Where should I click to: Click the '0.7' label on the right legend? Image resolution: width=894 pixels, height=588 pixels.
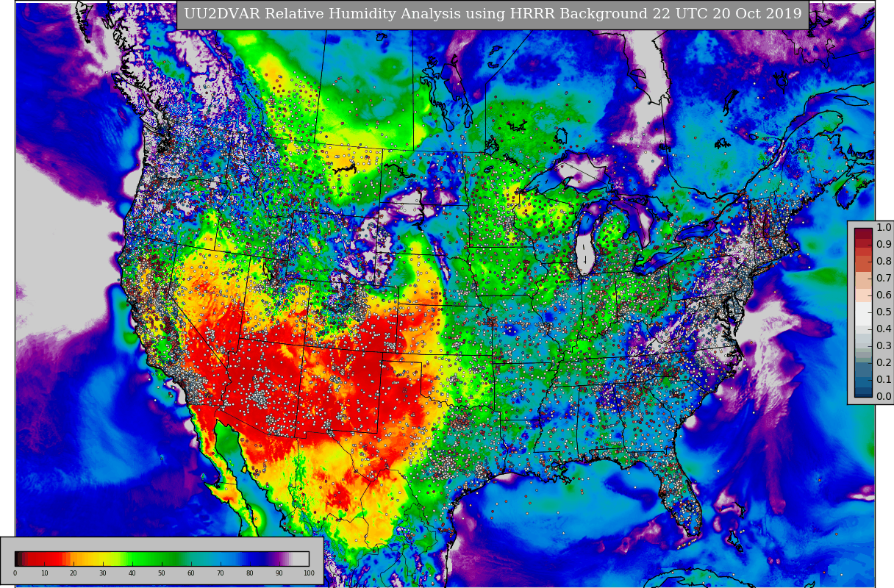point(884,279)
